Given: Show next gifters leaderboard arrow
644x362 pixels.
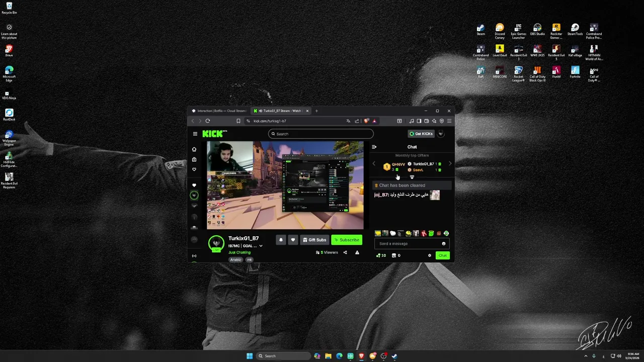Looking at the screenshot, I should [450, 164].
